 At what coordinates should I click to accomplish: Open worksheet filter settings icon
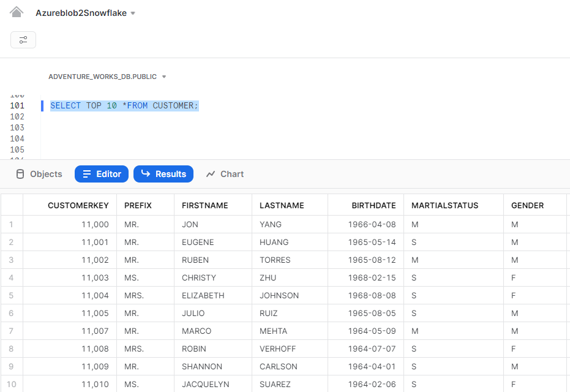(x=23, y=40)
